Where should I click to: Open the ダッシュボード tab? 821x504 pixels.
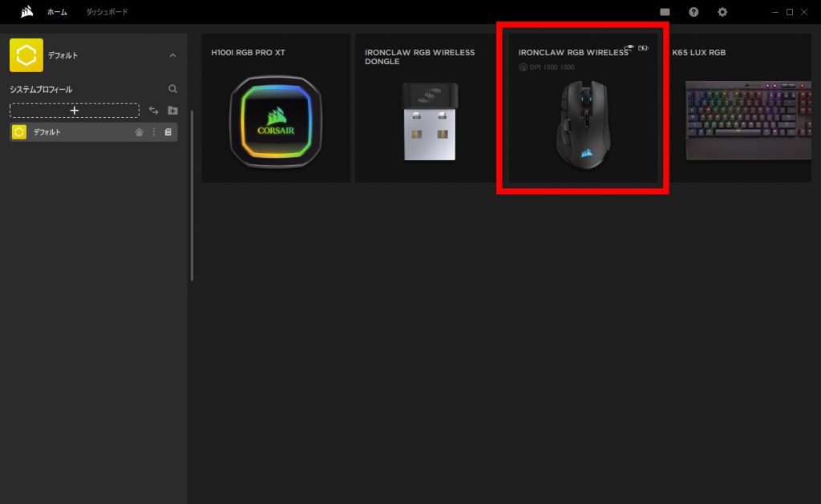point(107,12)
